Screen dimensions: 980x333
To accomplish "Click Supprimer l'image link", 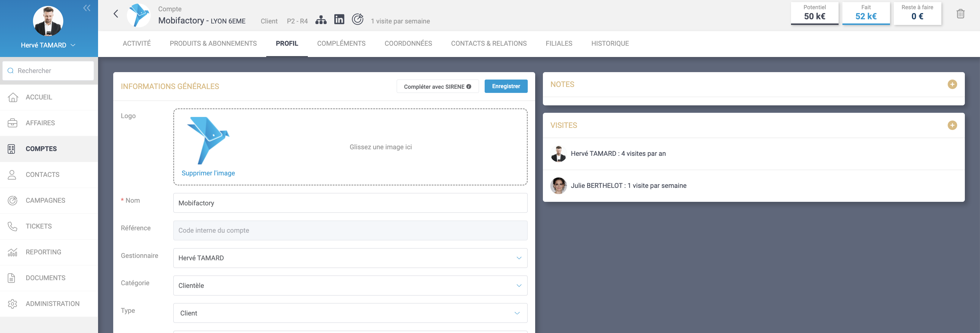I will (x=208, y=173).
